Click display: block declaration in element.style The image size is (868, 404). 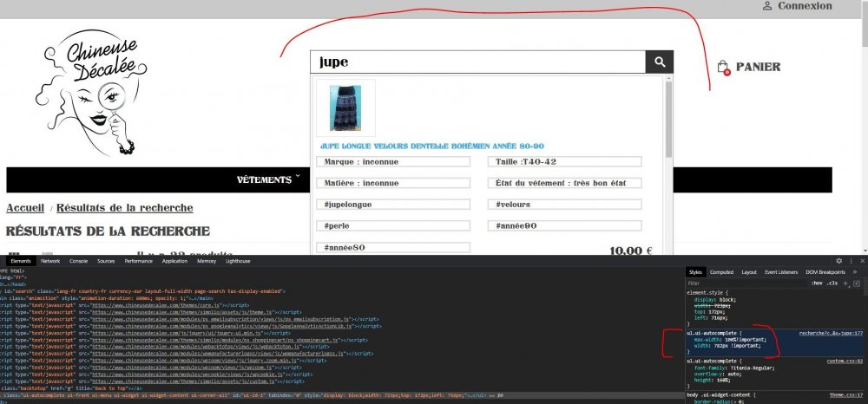(715, 300)
